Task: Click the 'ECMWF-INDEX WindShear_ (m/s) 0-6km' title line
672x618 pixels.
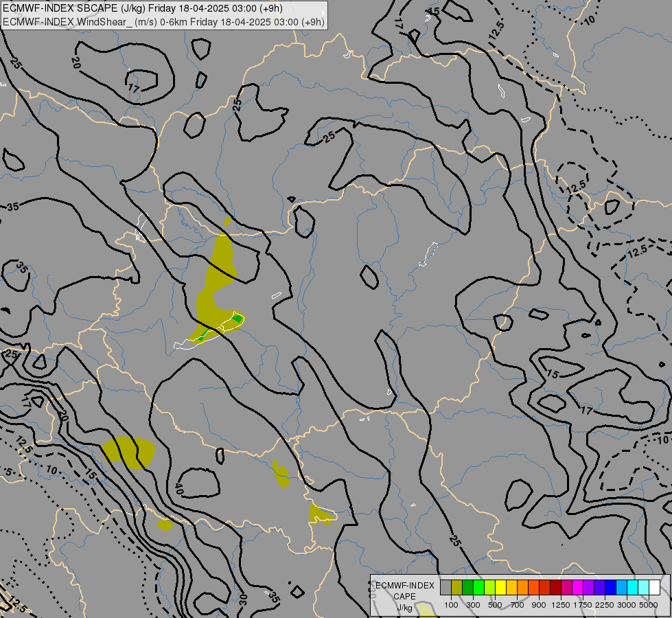Action: (163, 22)
